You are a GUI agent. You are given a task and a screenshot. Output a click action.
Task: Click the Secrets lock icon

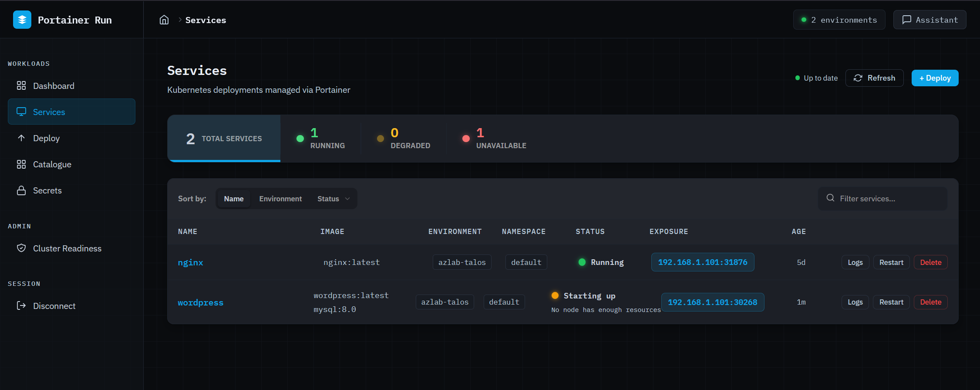21,190
